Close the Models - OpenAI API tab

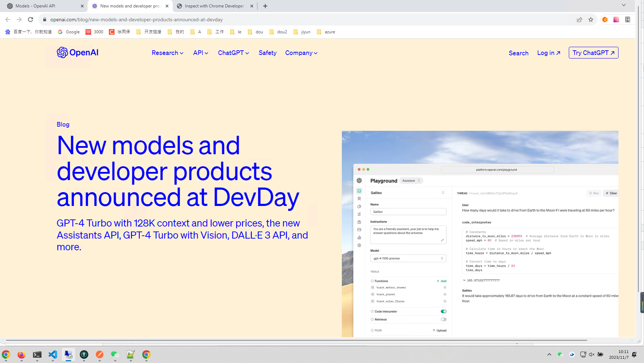coord(82,6)
